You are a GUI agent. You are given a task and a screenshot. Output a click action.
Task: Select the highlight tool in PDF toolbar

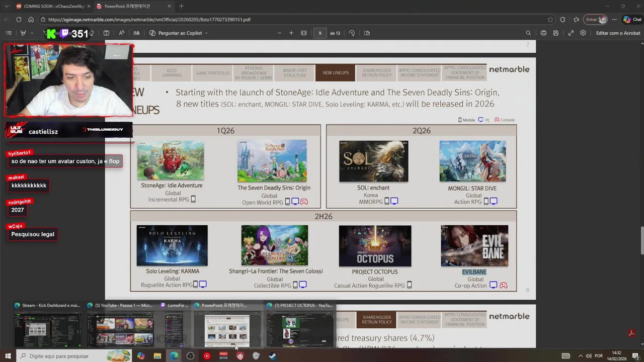[x=23, y=33]
